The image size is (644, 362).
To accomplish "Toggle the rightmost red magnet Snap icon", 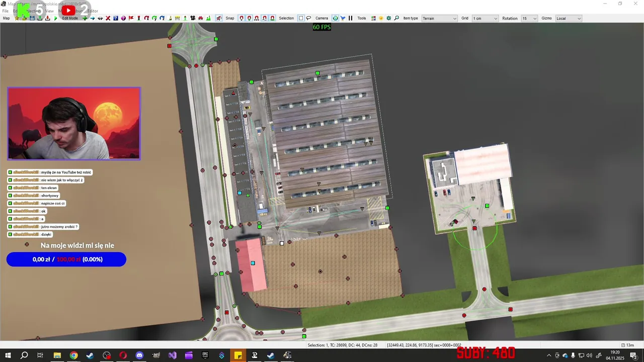I will [x=272, y=18].
